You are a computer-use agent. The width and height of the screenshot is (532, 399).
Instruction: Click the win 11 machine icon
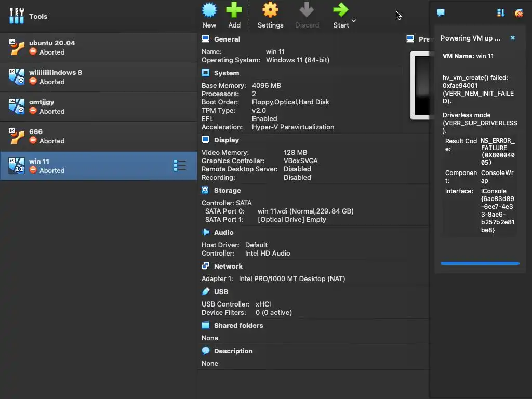[x=17, y=166]
